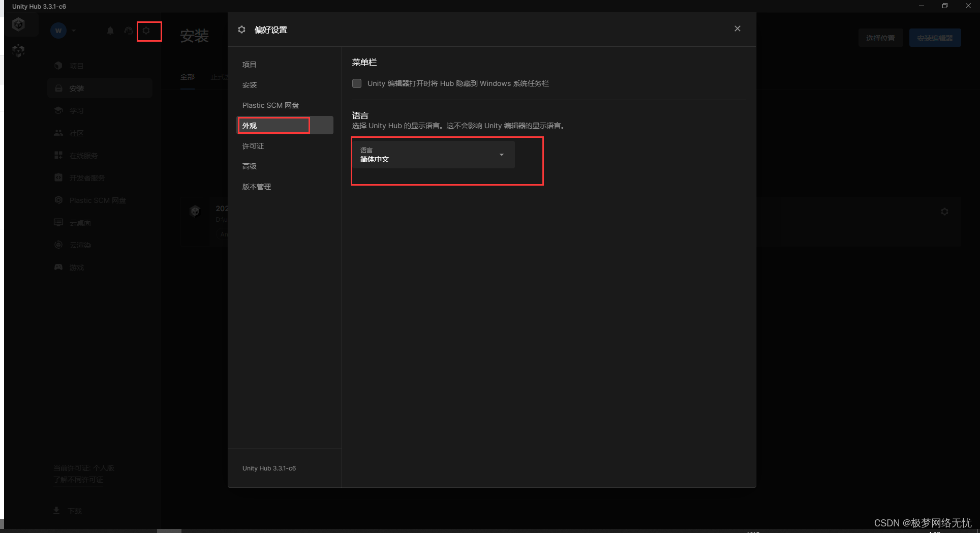The image size is (980, 533).
Task: Toggle hide Hub to system tray checkbox
Action: pyautogui.click(x=357, y=83)
